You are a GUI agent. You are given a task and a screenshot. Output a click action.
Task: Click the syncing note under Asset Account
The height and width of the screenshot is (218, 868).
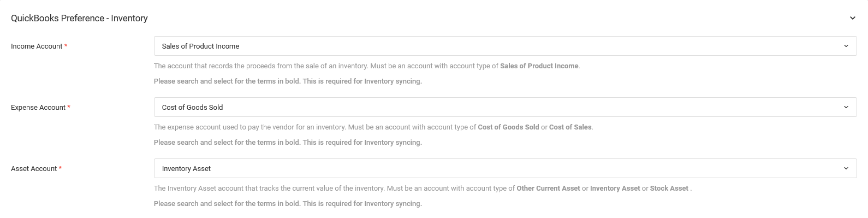click(288, 204)
